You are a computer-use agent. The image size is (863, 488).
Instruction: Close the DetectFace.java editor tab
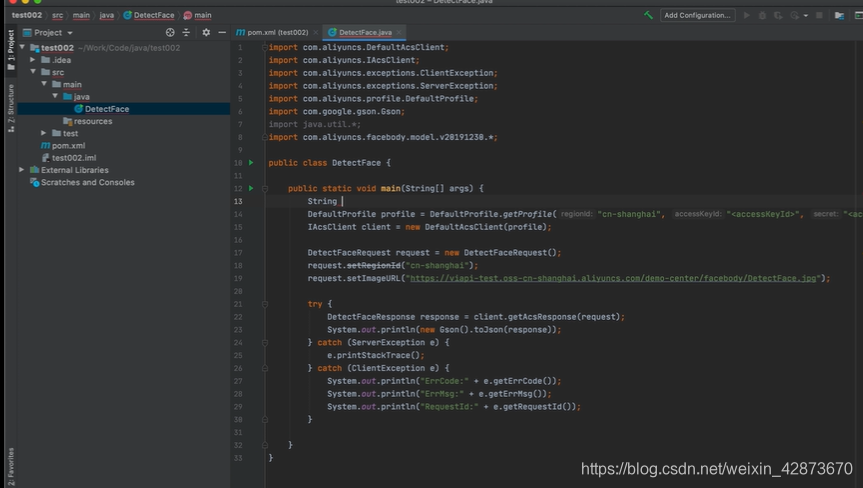click(399, 32)
